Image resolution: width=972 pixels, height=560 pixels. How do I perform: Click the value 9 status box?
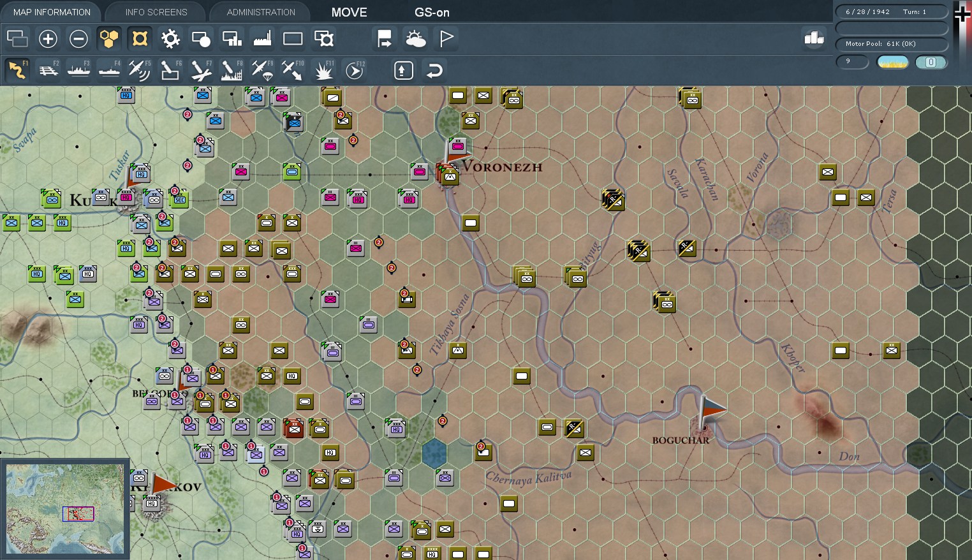(x=852, y=61)
